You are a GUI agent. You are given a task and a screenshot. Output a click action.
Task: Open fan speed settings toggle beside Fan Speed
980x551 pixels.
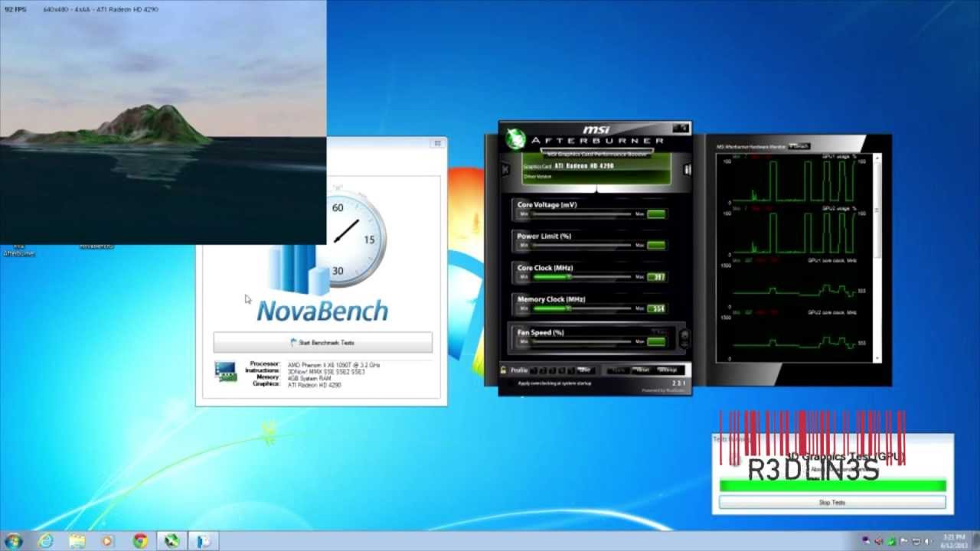coord(685,339)
